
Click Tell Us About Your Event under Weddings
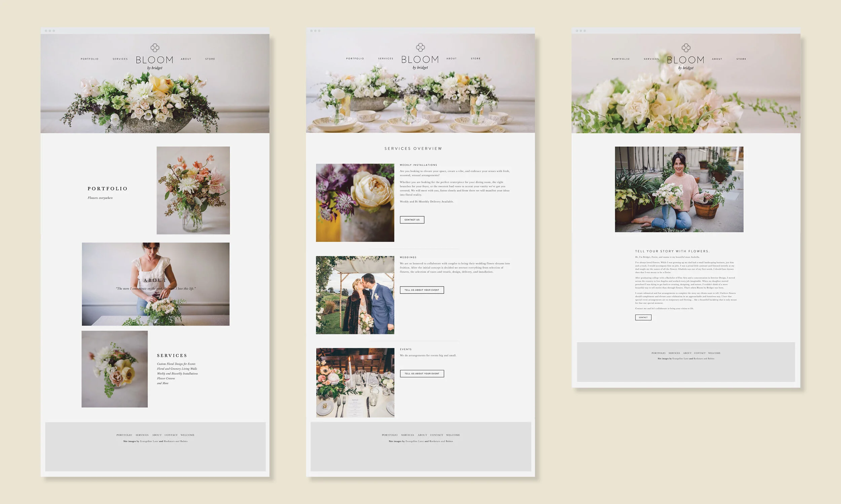(422, 290)
